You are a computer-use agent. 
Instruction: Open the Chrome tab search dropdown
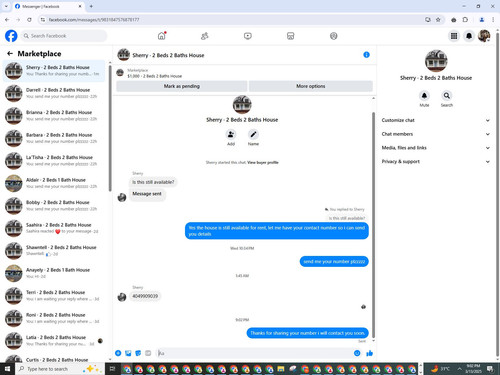[x=6, y=6]
